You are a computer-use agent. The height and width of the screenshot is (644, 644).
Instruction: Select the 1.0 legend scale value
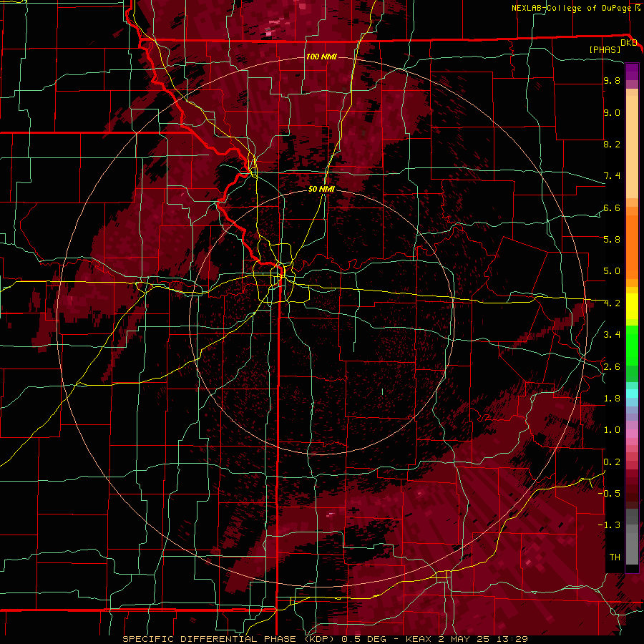coord(612,430)
